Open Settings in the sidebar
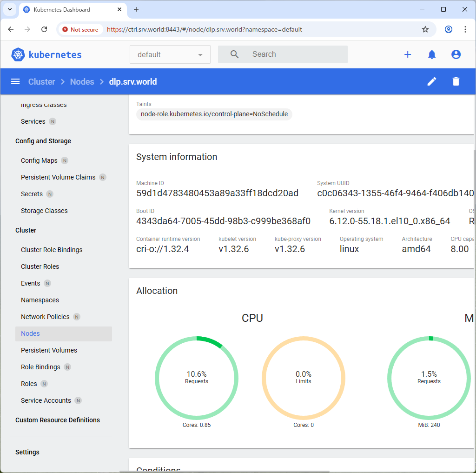 27,452
